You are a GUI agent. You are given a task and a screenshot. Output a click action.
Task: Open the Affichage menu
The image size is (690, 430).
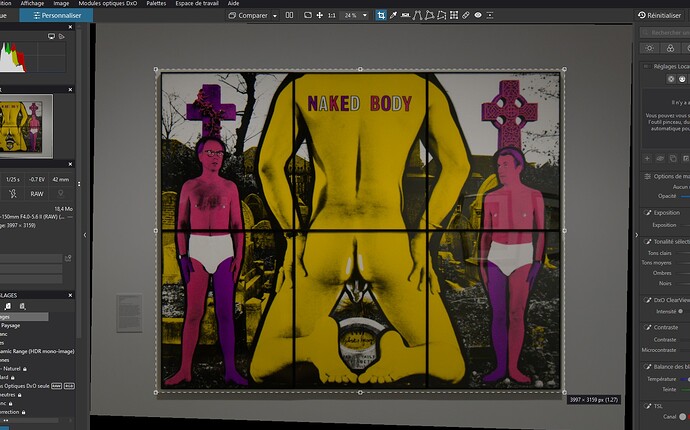click(32, 4)
